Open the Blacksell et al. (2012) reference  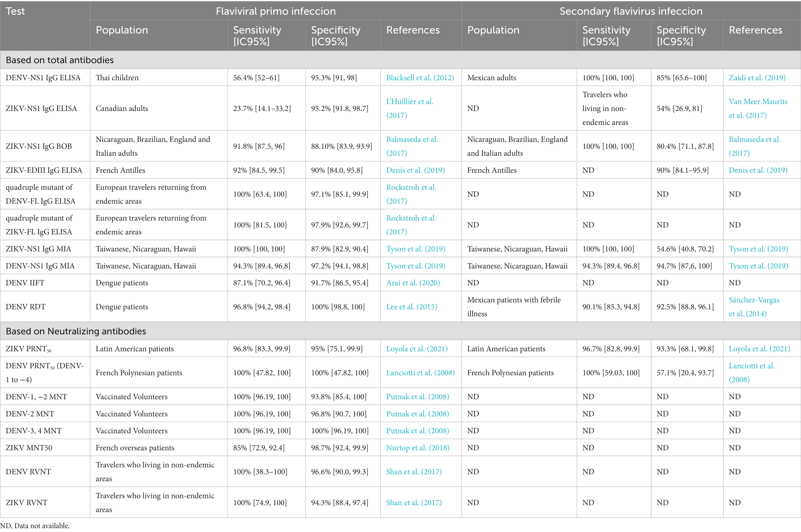pos(420,78)
